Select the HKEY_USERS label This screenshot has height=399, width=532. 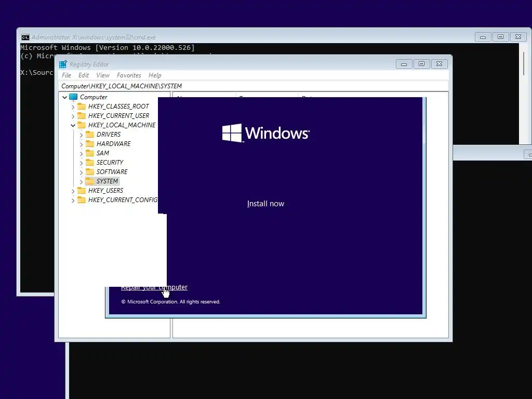(x=105, y=190)
